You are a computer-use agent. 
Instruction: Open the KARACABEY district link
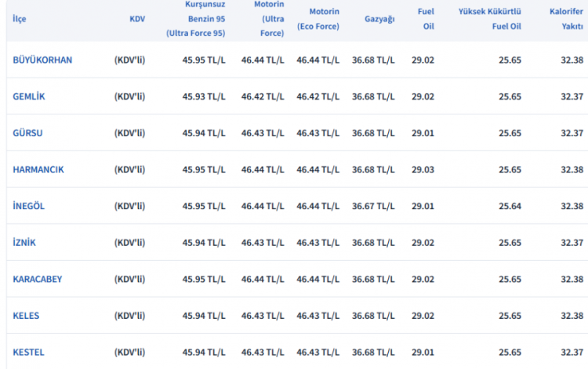(x=38, y=279)
